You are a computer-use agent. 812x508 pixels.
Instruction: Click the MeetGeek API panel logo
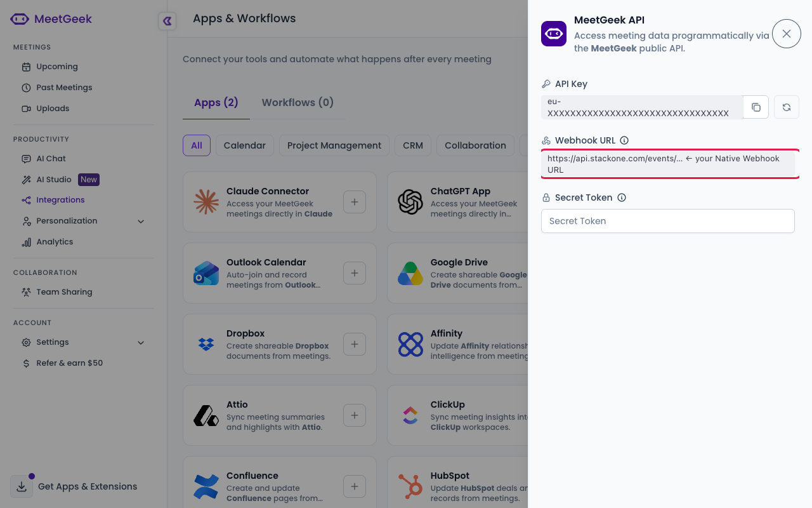(x=554, y=34)
